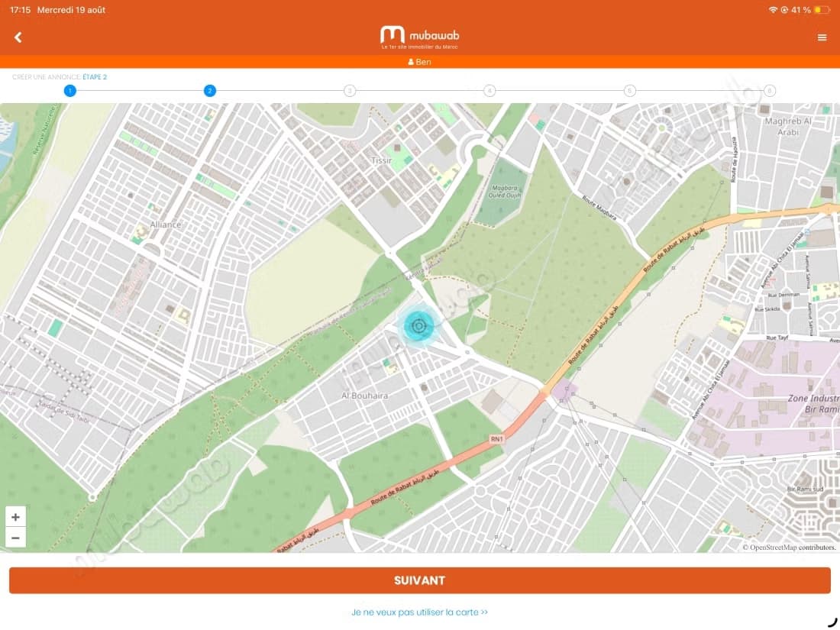The image size is (840, 630).
Task: Open the Ben user profile
Action: click(x=419, y=62)
